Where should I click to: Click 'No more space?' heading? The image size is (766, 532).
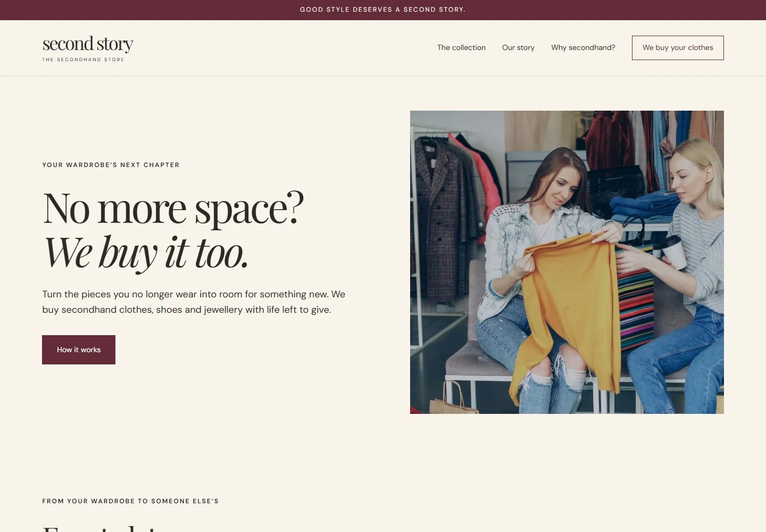(173, 208)
